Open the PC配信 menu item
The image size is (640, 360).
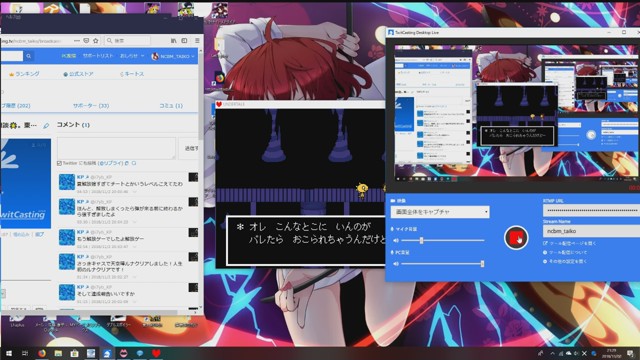[69, 56]
